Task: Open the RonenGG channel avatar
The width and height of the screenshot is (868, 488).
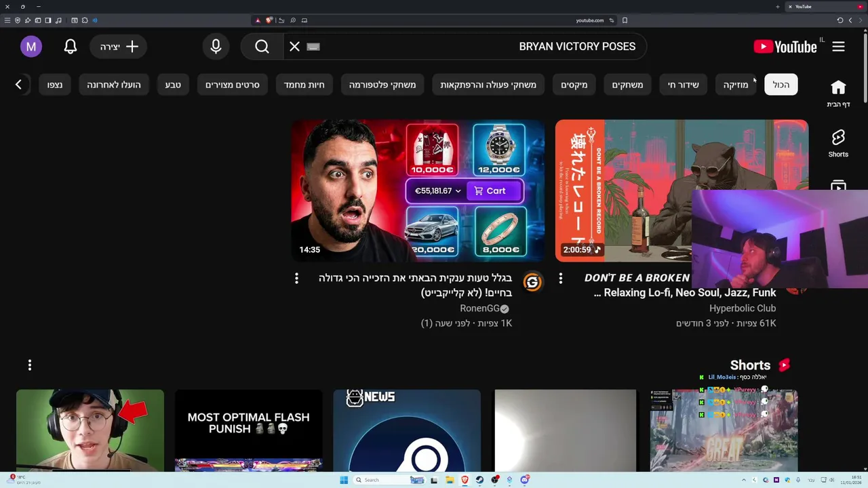Action: tap(532, 282)
